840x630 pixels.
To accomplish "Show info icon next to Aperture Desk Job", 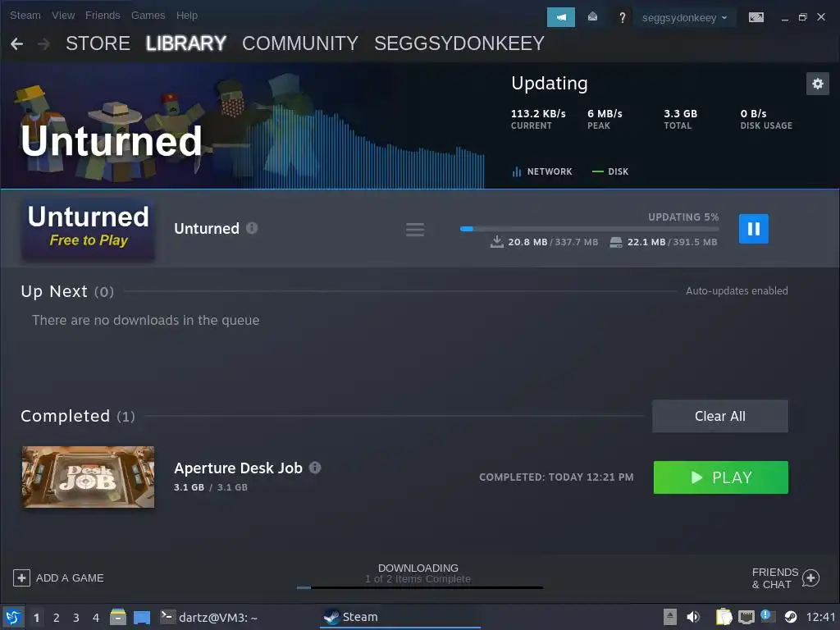I will click(x=315, y=468).
